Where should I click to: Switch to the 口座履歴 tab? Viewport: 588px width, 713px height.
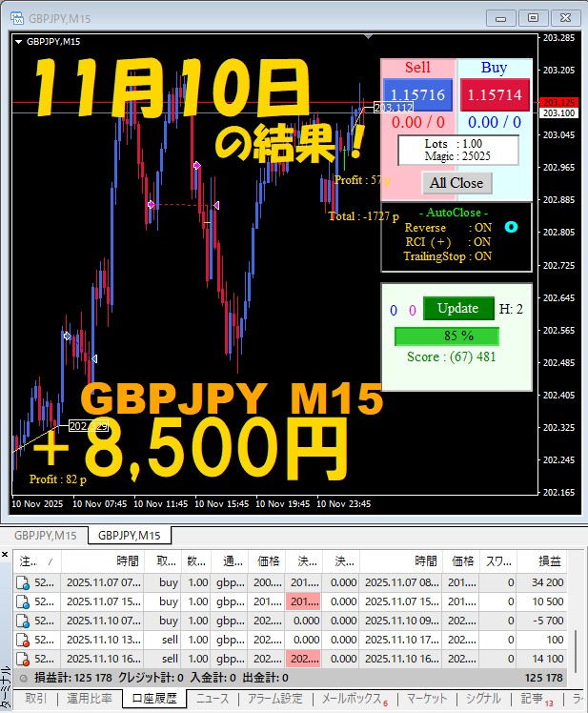pos(154,699)
